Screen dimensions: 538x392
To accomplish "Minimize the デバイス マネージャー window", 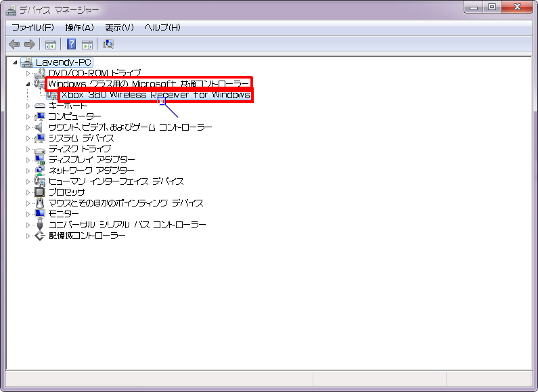I will [474, 7].
